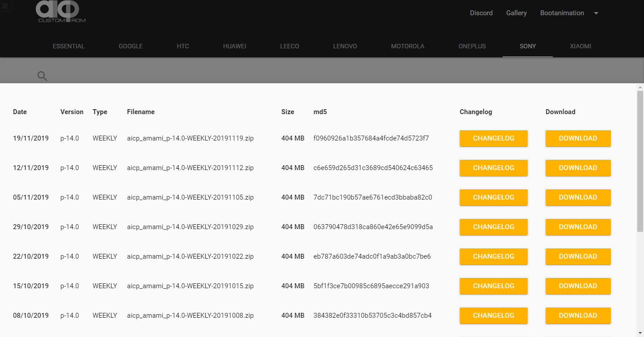Select filename aicp_amami_p-14.0-WEEKLY-20191112.zip
This screenshot has height=337, width=644.
190,168
